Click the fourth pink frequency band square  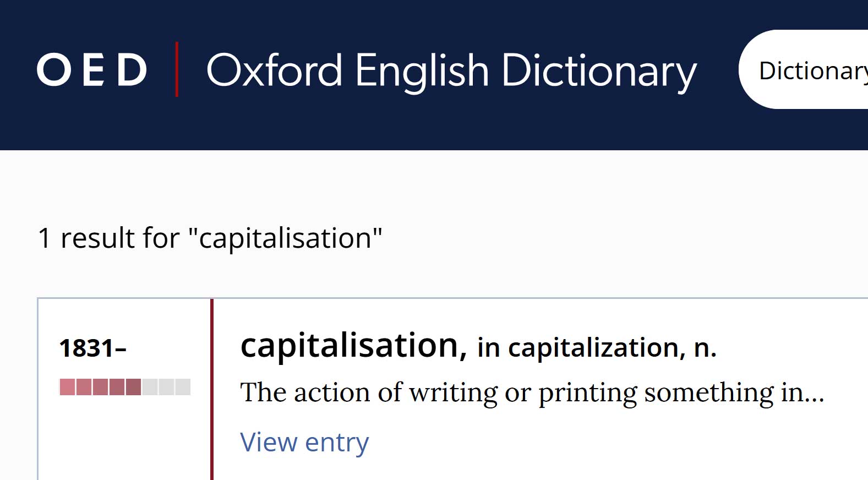[117, 387]
